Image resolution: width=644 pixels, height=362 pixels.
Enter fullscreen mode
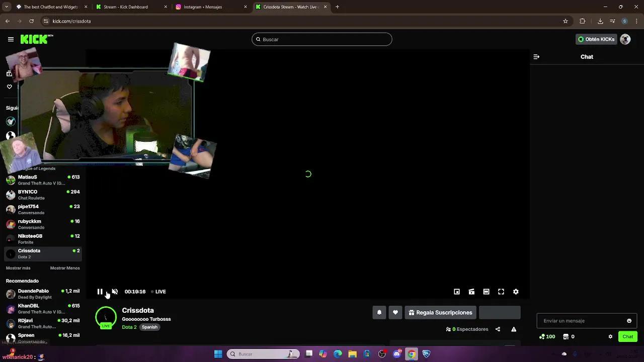click(x=501, y=292)
